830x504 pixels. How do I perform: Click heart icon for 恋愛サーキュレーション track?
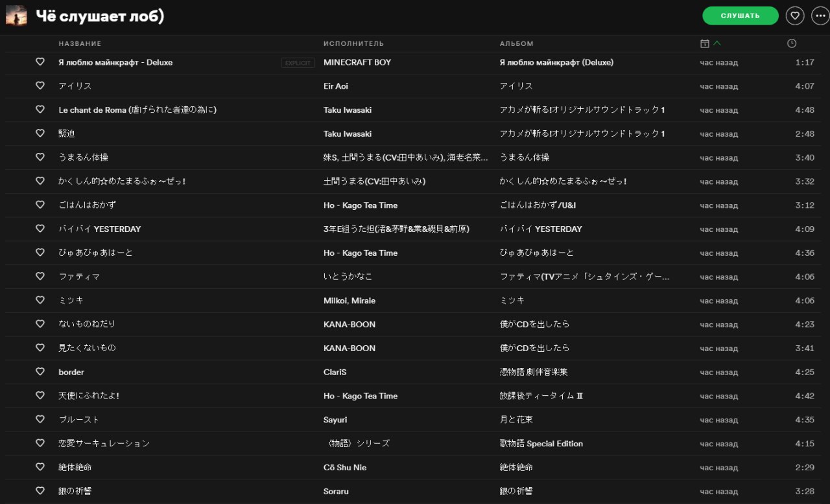[40, 444]
